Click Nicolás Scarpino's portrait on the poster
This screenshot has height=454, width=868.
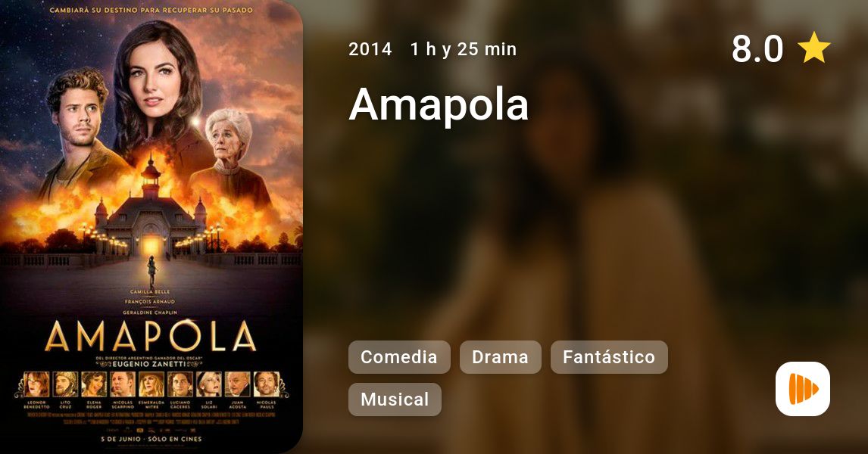click(123, 384)
